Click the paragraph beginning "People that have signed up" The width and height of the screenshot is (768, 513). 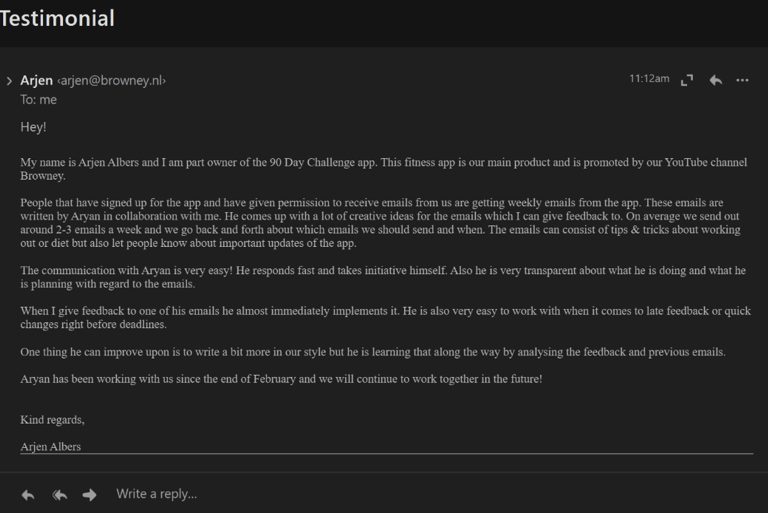(x=380, y=223)
